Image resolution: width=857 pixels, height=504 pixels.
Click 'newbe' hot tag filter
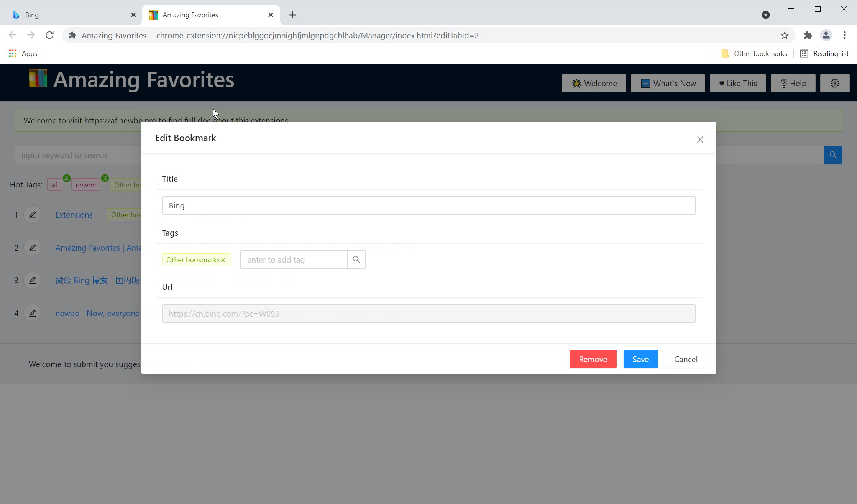[86, 184]
